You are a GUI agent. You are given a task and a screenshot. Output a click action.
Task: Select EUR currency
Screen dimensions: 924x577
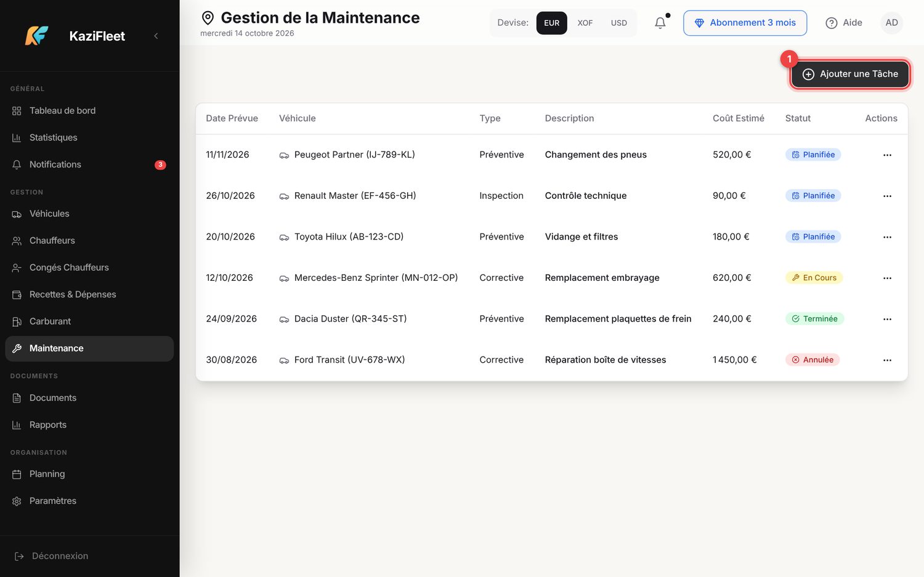(x=552, y=23)
